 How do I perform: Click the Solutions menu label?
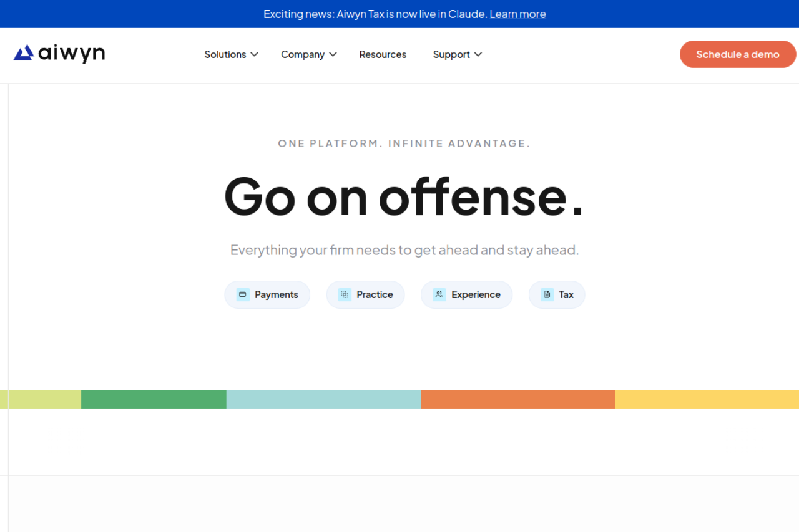coord(225,54)
